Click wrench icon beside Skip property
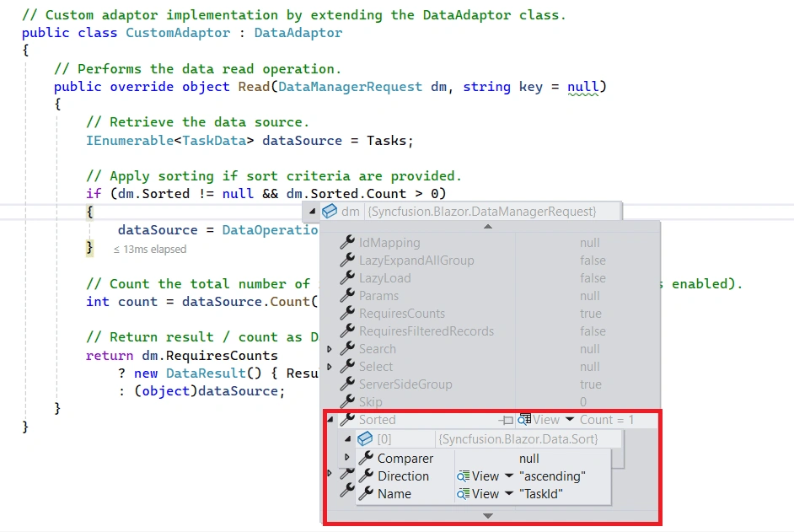This screenshot has width=794, height=532. click(347, 402)
